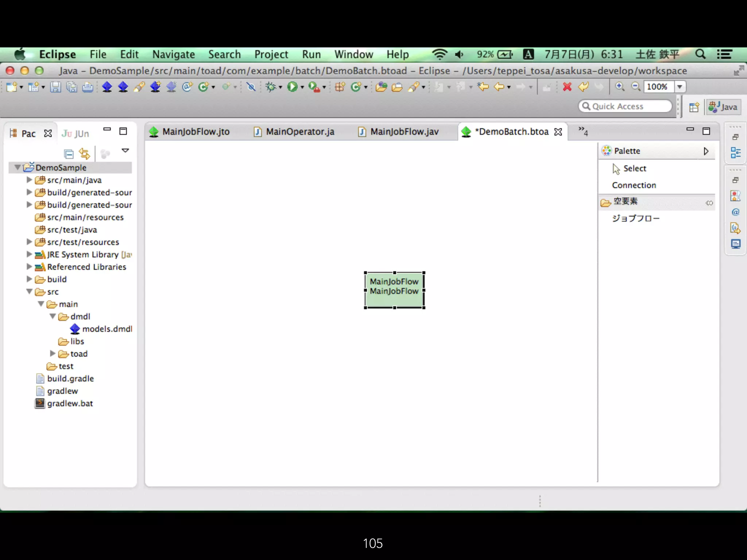Screen dimensions: 747x560
Task: Select the Connection palette tool
Action: [634, 185]
